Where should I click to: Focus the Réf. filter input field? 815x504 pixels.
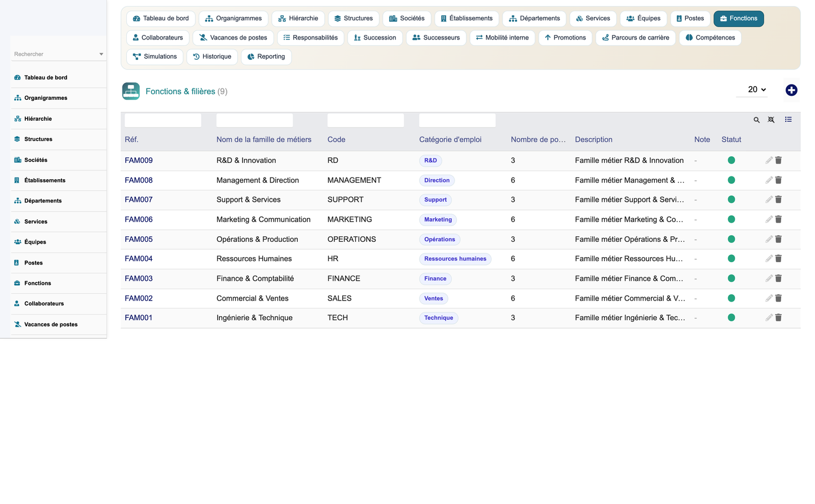[x=163, y=120]
